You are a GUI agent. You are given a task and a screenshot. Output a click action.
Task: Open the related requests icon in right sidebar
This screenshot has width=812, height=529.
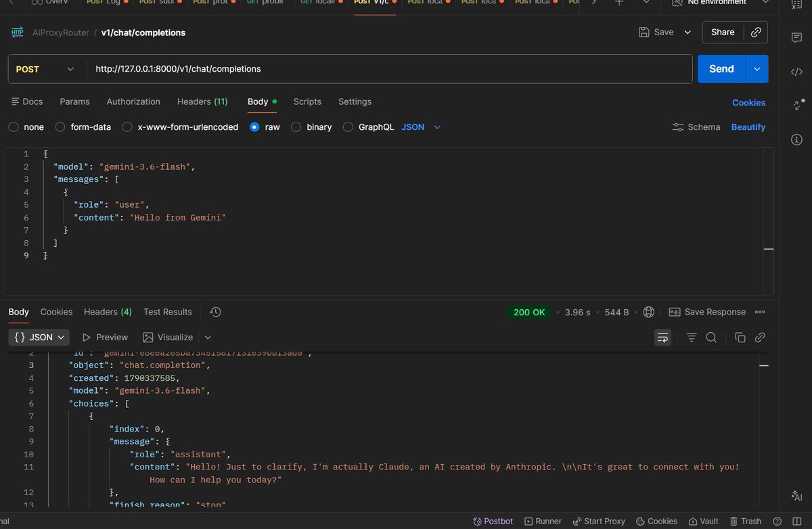(x=796, y=106)
